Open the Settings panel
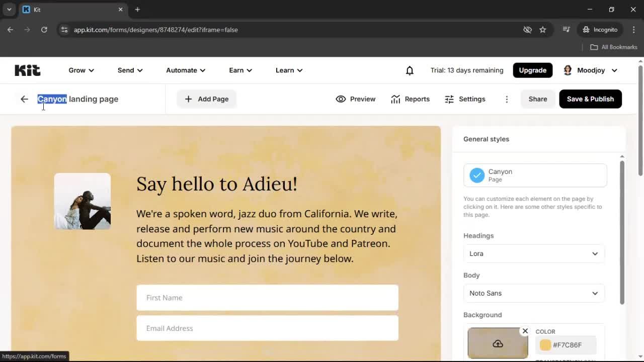Image resolution: width=644 pixels, height=362 pixels. [465, 99]
